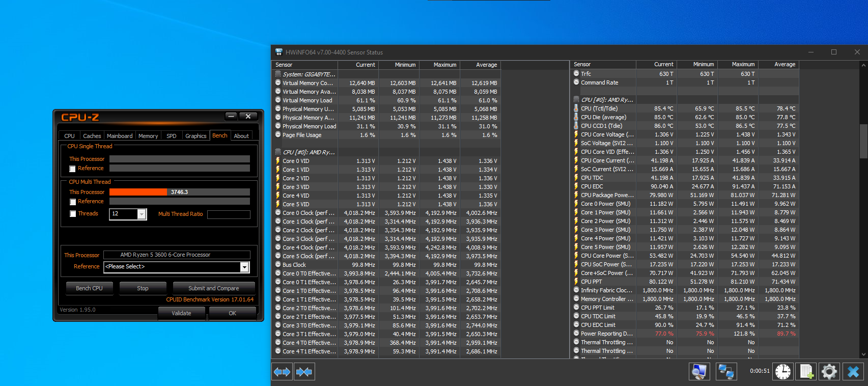Click the lightning icon beside CPU PPT
868x386 pixels.
tap(576, 282)
